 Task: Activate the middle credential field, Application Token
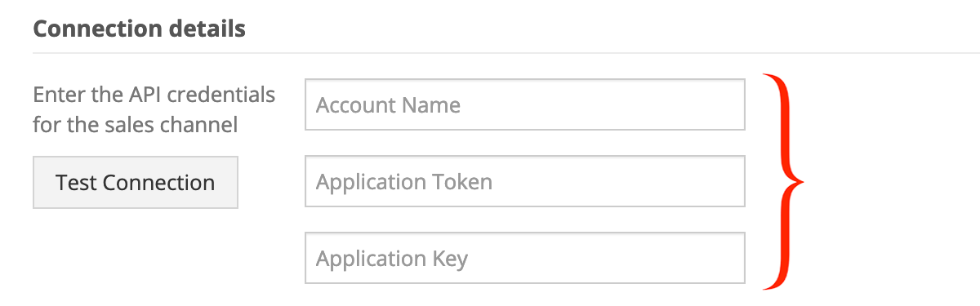coord(525,181)
